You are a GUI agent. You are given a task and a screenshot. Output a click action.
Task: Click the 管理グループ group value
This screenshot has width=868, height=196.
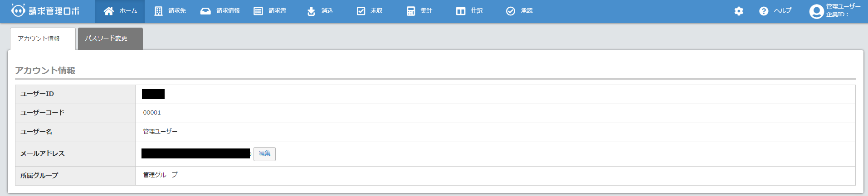click(161, 175)
